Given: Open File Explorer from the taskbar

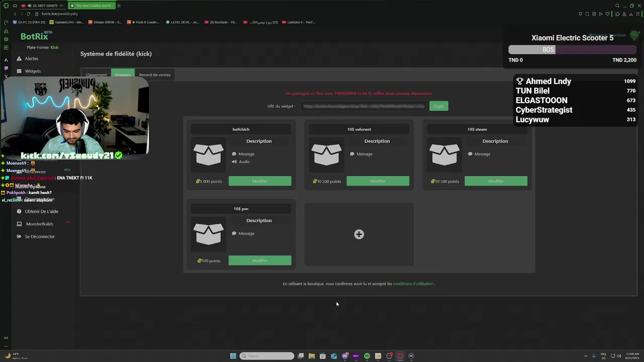Looking at the screenshot, I should pyautogui.click(x=311, y=356).
